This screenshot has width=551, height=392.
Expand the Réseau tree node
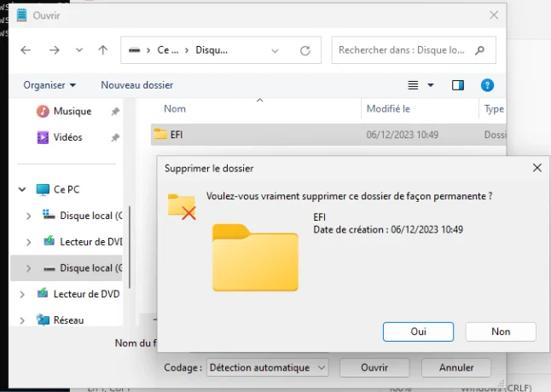pos(22,320)
